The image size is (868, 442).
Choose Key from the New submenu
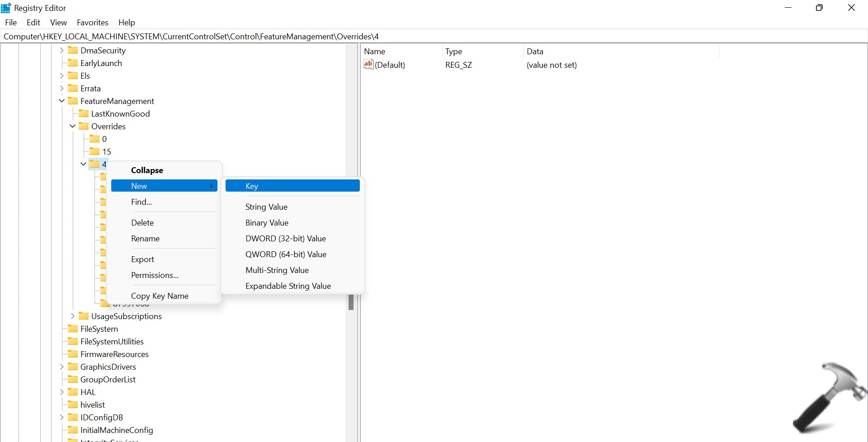coord(292,186)
